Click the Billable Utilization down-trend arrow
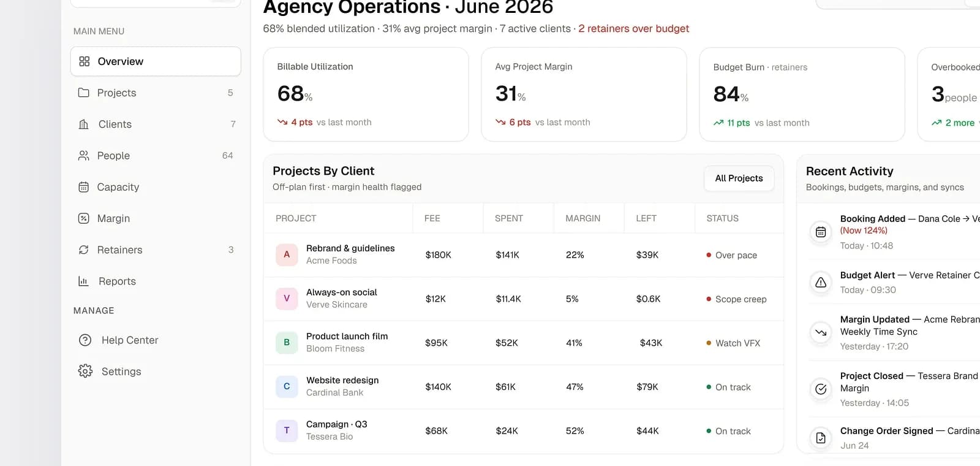The image size is (980, 466). (282, 122)
